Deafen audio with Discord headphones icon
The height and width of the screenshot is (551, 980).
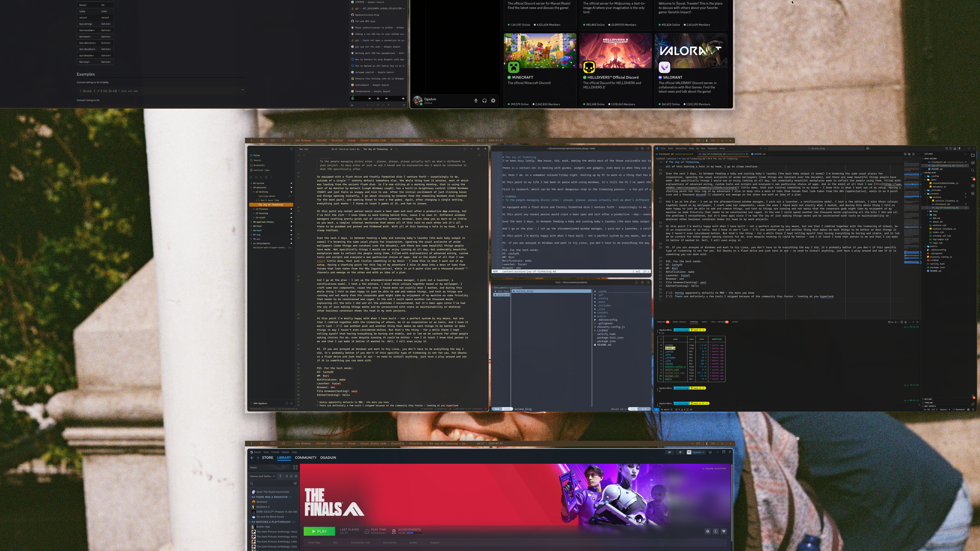(484, 101)
